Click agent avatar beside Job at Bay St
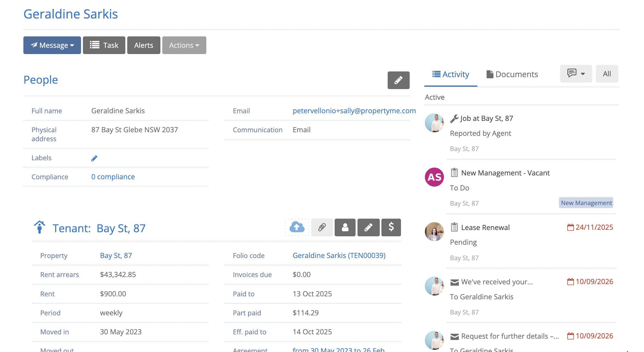The image size is (644, 352). click(434, 123)
